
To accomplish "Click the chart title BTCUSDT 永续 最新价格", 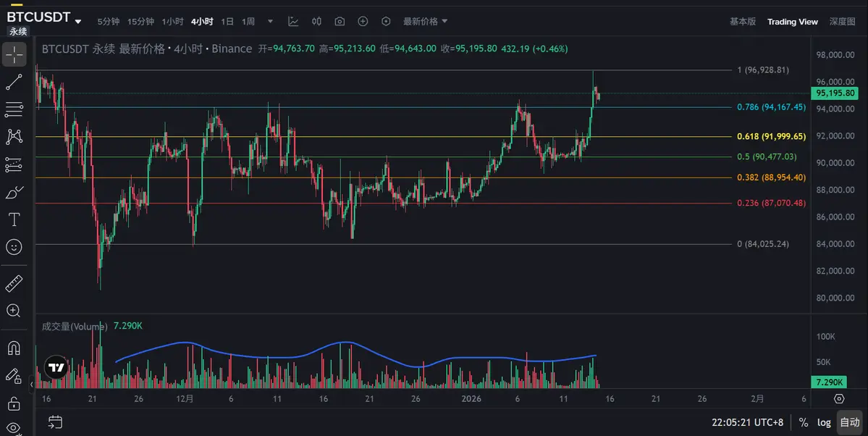I will [x=104, y=49].
